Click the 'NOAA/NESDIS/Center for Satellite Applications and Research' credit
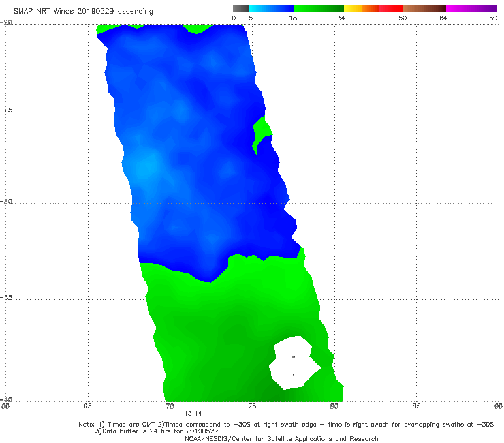This screenshot has width=504, height=443. [x=281, y=438]
